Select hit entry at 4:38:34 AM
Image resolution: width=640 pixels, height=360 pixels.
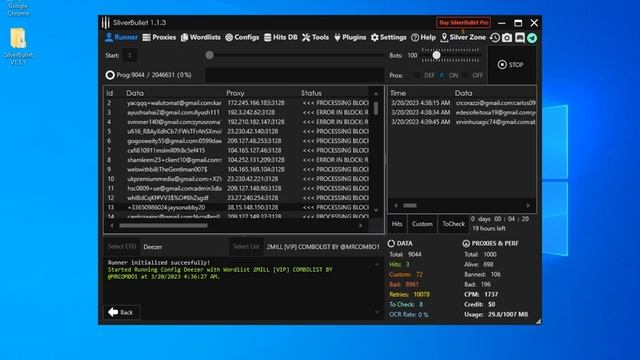click(x=463, y=112)
